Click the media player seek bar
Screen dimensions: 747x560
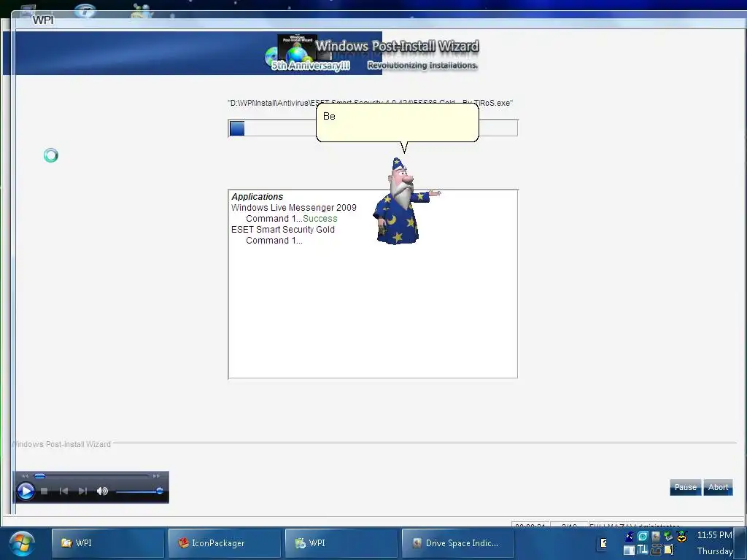tap(91, 475)
